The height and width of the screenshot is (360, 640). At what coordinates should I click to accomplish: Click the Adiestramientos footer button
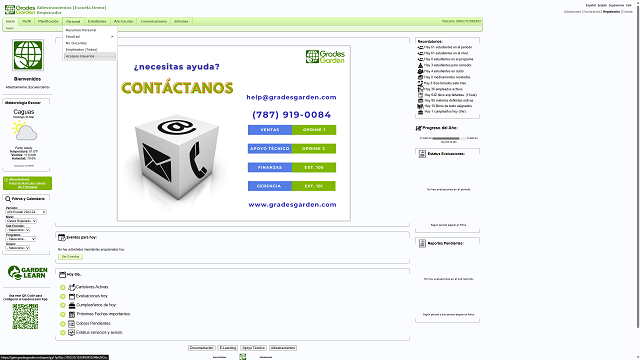[x=283, y=348]
